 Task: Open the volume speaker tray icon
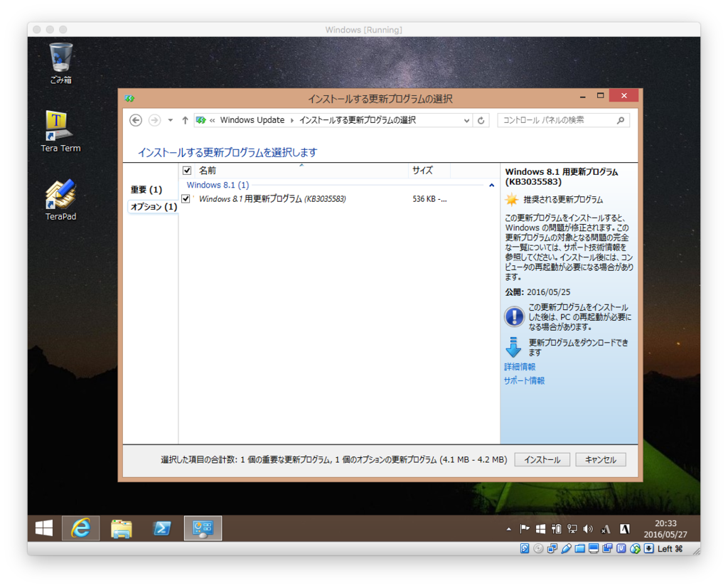pos(588,528)
